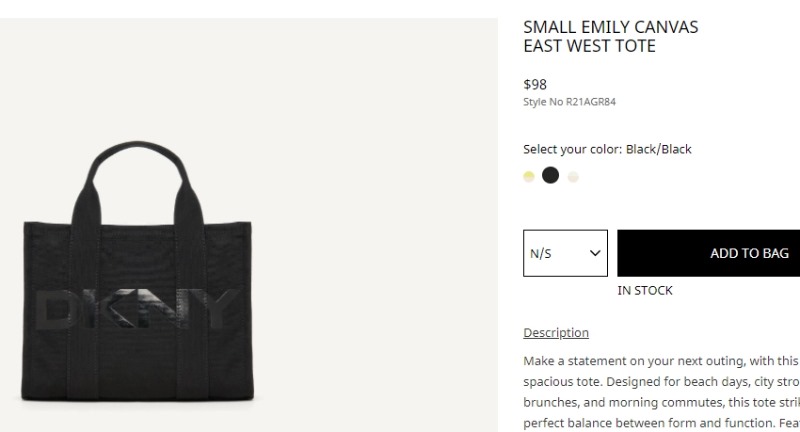800x432 pixels.
Task: Click the Select your color label
Action: 572,149
